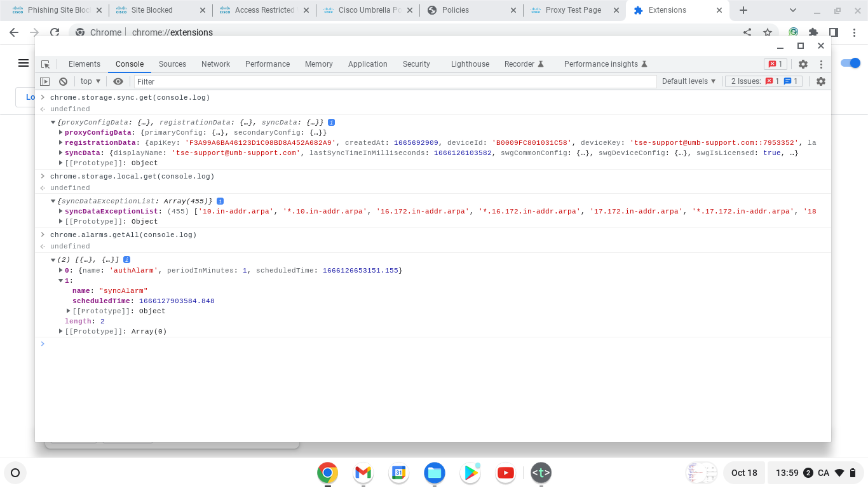Clear the console with the ban icon
The image size is (868, 488).
coord(64,81)
